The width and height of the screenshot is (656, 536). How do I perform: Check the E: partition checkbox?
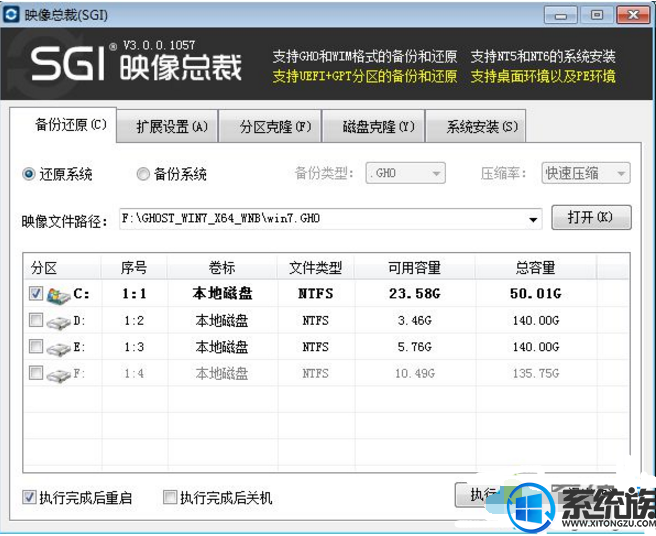pyautogui.click(x=36, y=346)
